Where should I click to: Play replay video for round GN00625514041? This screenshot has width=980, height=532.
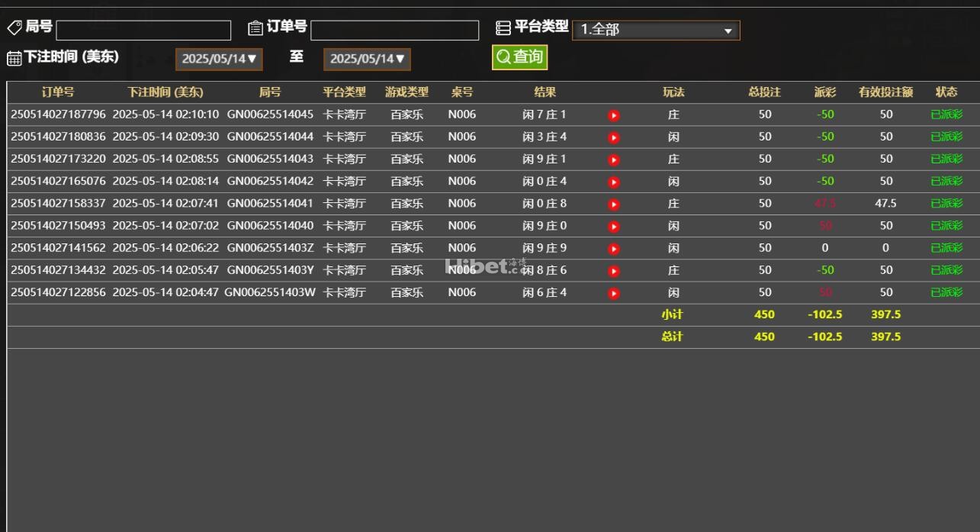point(614,204)
